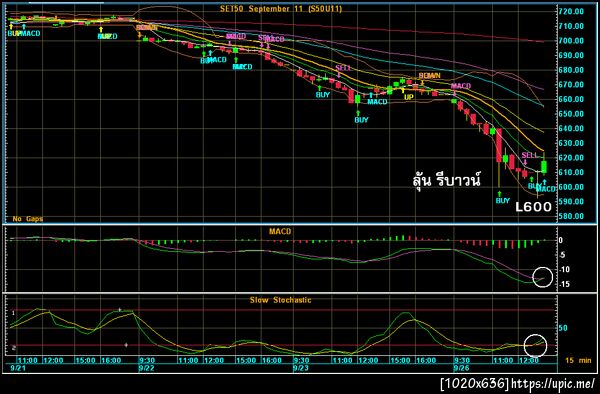Click the L600 annotation text
Viewport: 600px width, 394px height.
coord(533,207)
